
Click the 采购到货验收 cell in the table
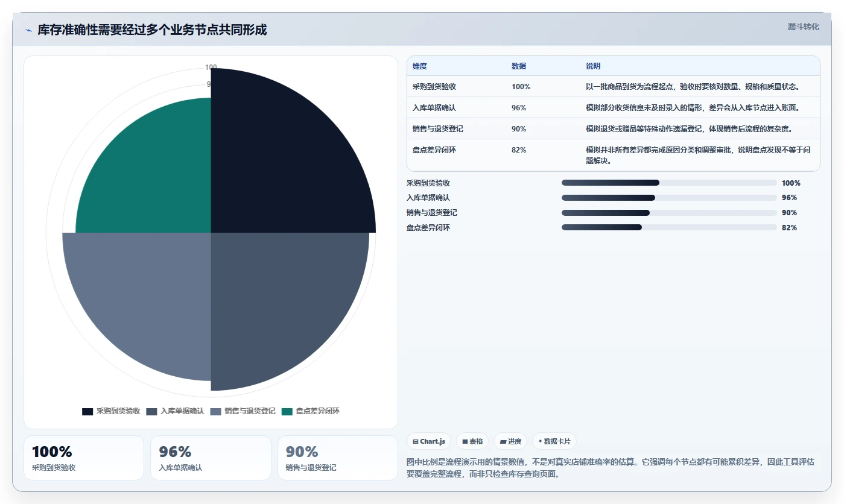pyautogui.click(x=434, y=87)
